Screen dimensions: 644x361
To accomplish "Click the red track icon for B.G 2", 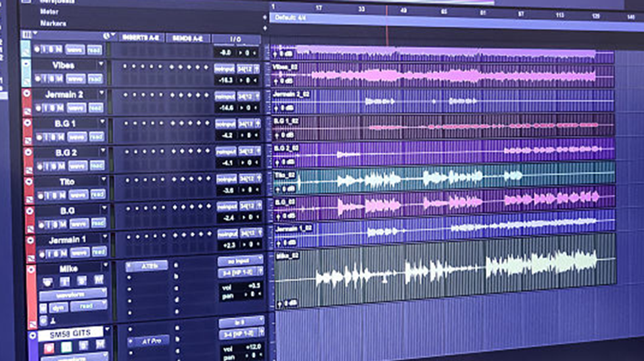I will pyautogui.click(x=28, y=152).
